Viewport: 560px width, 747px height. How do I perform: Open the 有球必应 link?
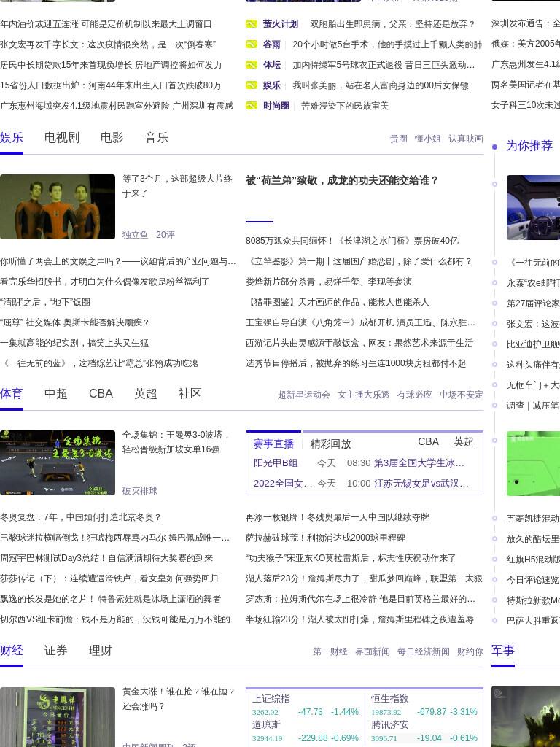[x=414, y=395]
